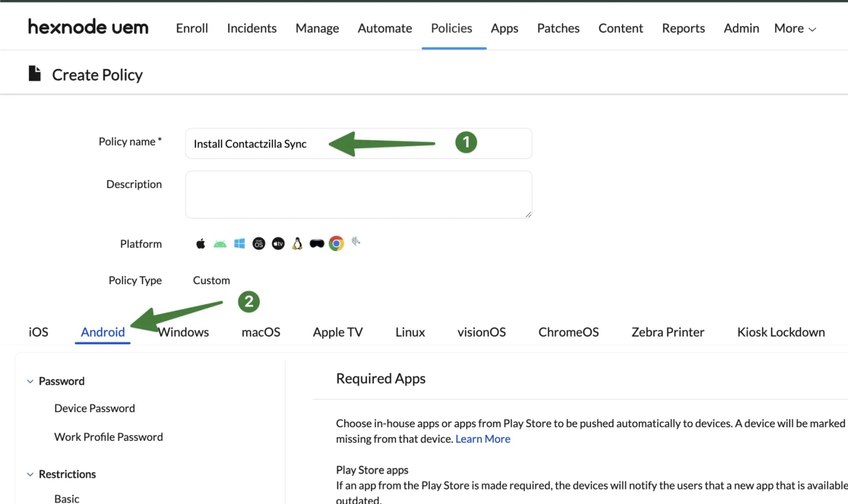Click the green Android platform icon

coord(220,244)
